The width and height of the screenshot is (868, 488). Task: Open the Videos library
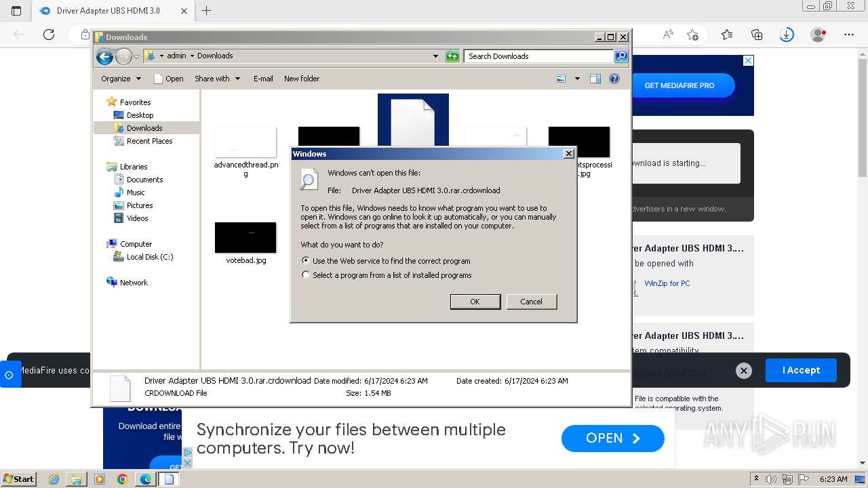coord(137,218)
